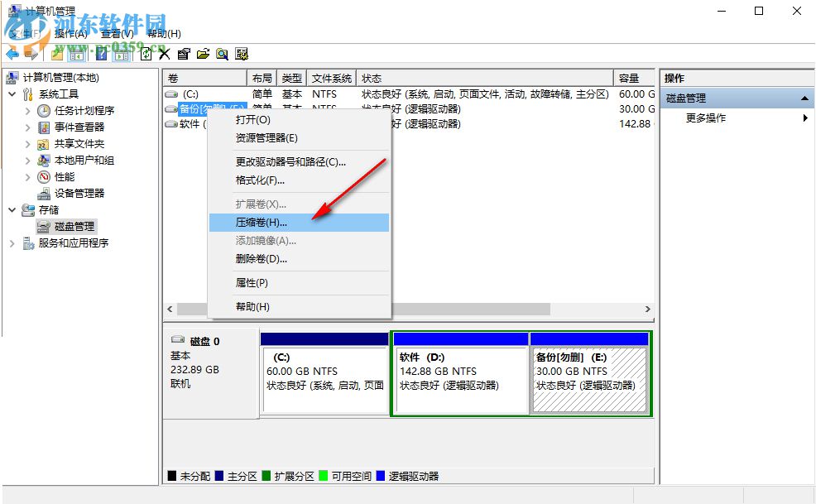Click the Forward navigation arrow icon
The image size is (816, 504).
30,54
